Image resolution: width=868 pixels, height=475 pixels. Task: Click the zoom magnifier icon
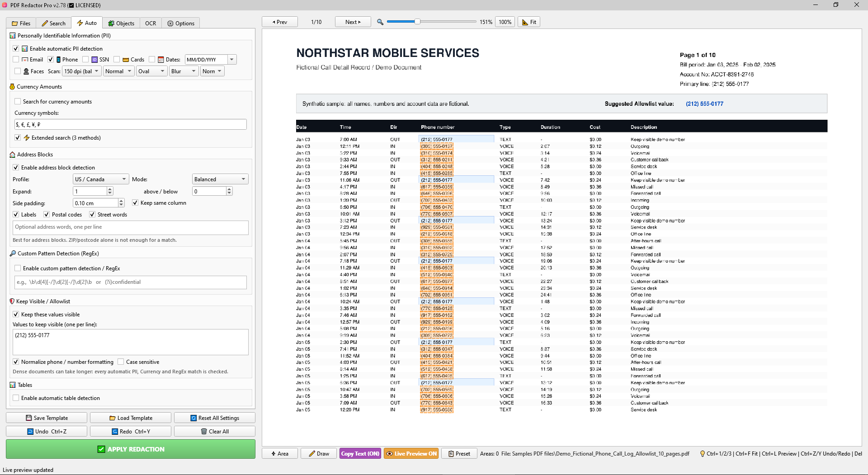pyautogui.click(x=380, y=22)
